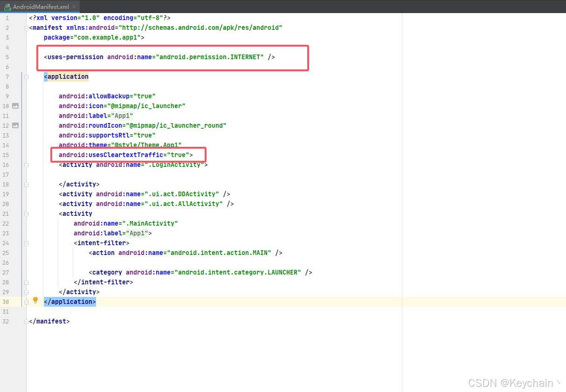Click the ic_launcher_round preview icon beside line 12
The height and width of the screenshot is (392, 566).
tap(16, 125)
